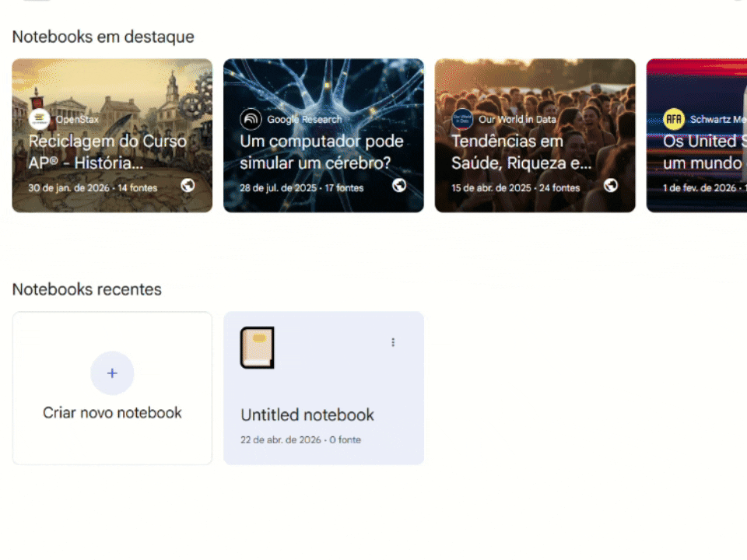747x560 pixels.
Task: Click the AFA Schwartz logo icon
Action: 674,119
